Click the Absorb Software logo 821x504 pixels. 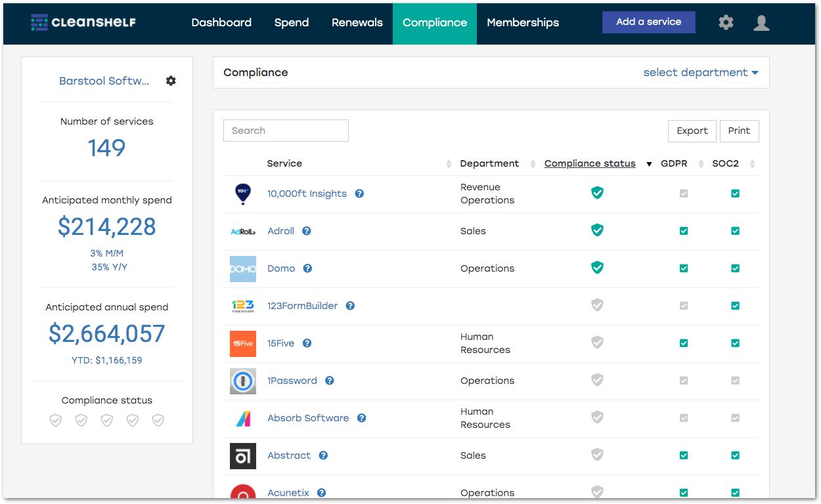(x=243, y=418)
